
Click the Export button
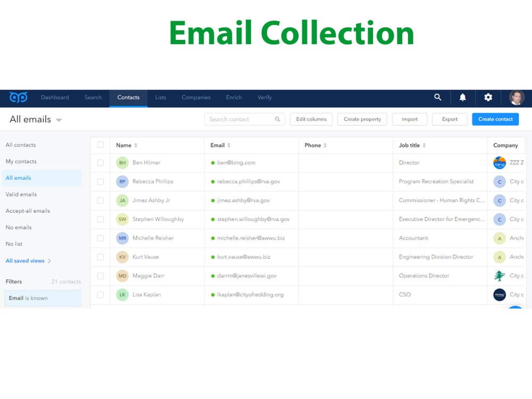[x=450, y=119]
